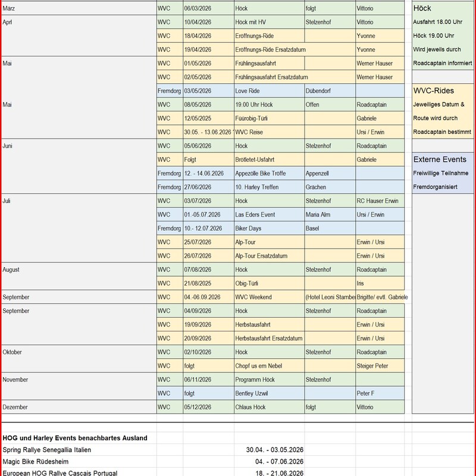This screenshot has height=476, width=476.
Task: Select date cell 25/07/2026
Action: coord(209,242)
